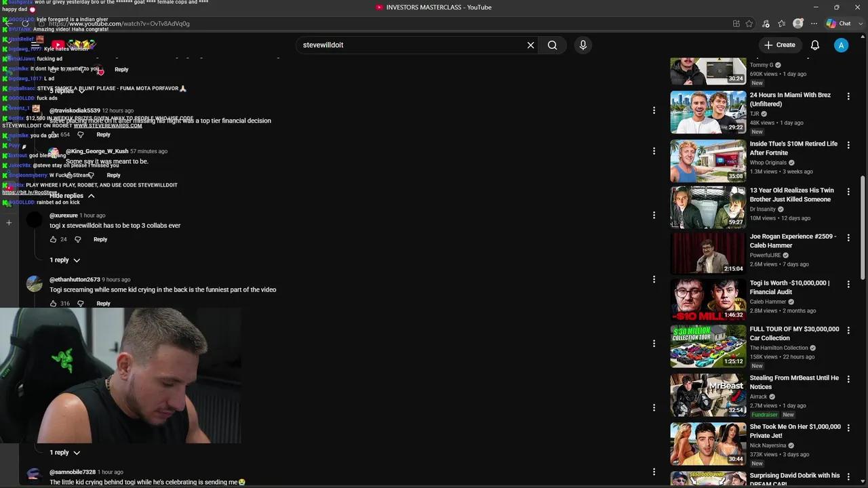Add page to favorites with star icon

[x=749, y=23]
